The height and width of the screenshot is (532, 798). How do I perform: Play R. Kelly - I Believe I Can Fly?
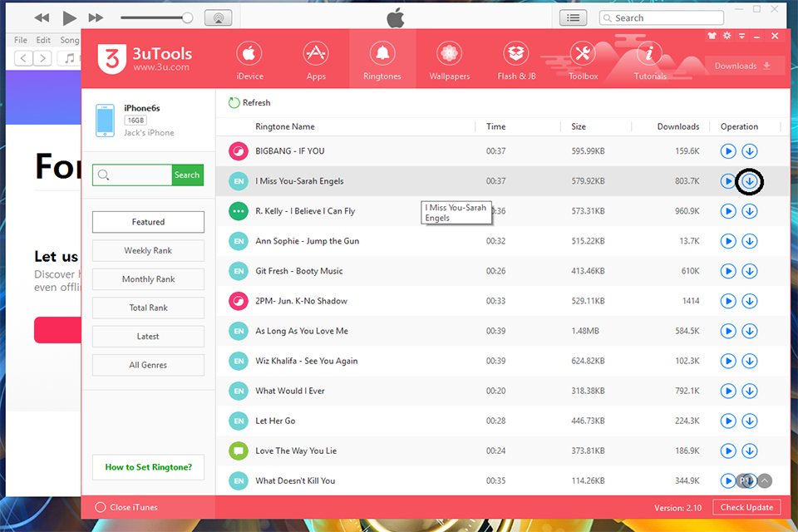[x=728, y=211]
